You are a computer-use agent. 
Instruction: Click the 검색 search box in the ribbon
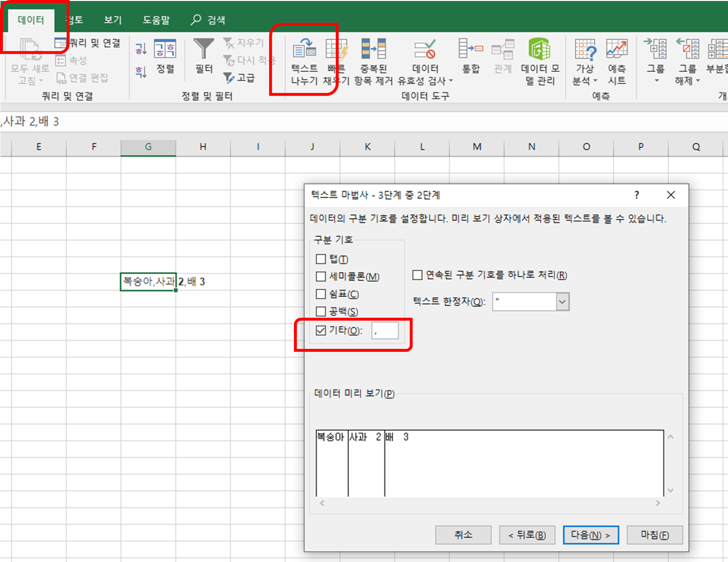coord(209,20)
